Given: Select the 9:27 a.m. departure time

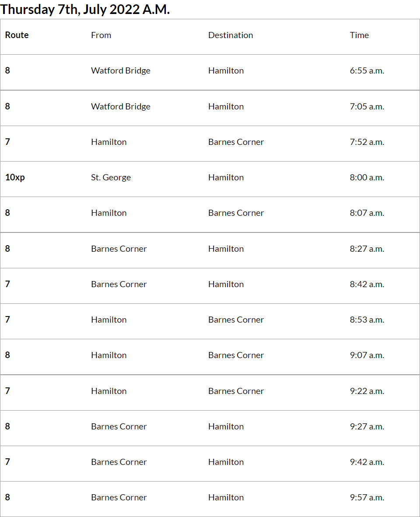Looking at the screenshot, I should pos(367,427).
